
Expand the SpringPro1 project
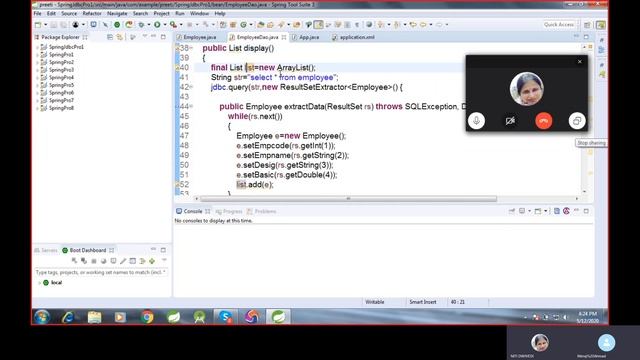[x=38, y=55]
